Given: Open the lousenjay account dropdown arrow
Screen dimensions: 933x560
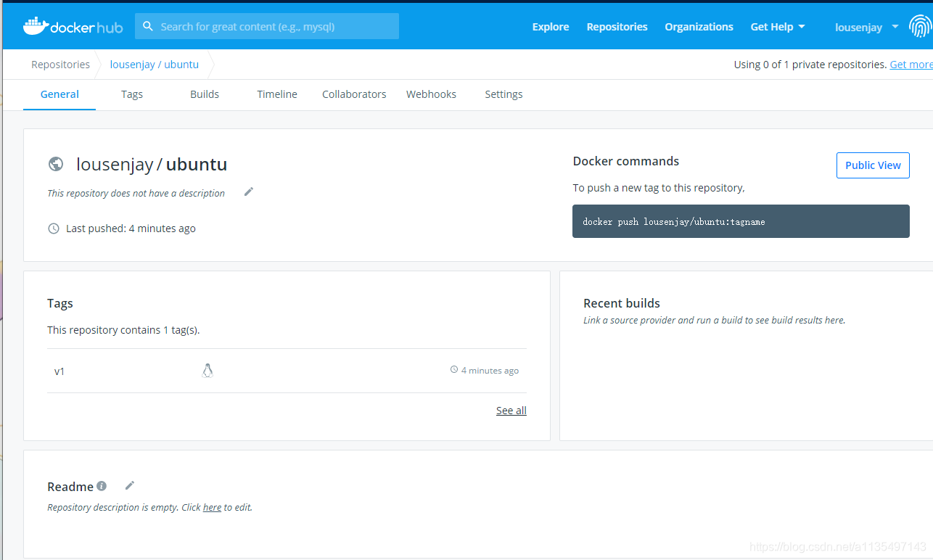Looking at the screenshot, I should (895, 27).
